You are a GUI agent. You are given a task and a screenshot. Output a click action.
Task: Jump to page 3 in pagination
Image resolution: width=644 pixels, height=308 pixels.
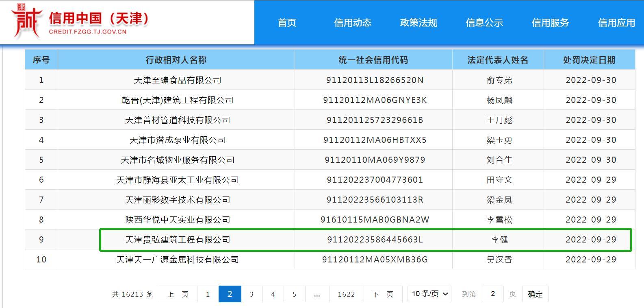(252, 294)
